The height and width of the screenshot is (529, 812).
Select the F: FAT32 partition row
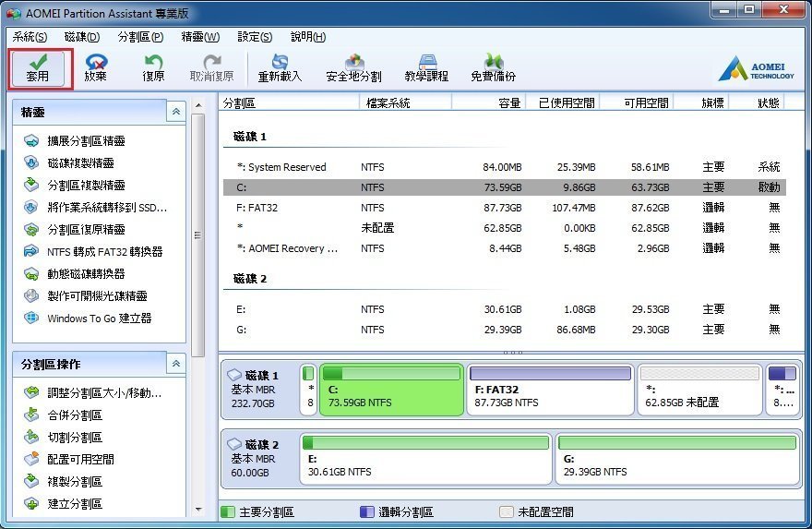click(x=505, y=208)
